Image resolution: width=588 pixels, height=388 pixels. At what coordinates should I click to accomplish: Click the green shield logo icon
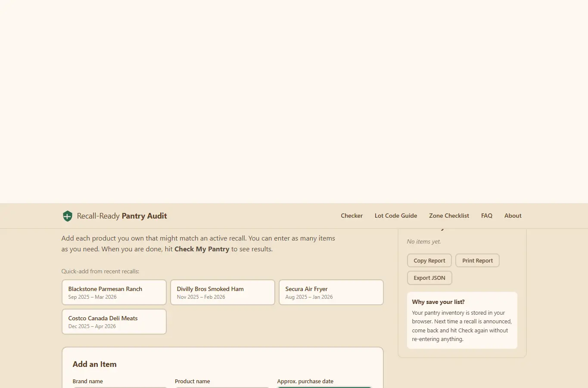pos(67,216)
